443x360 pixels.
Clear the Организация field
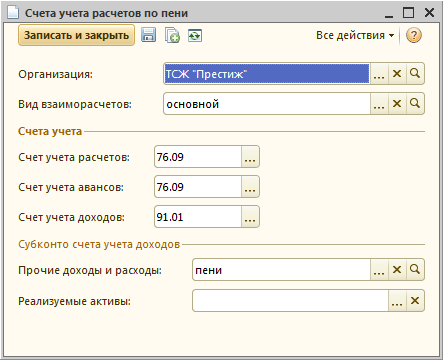(397, 74)
